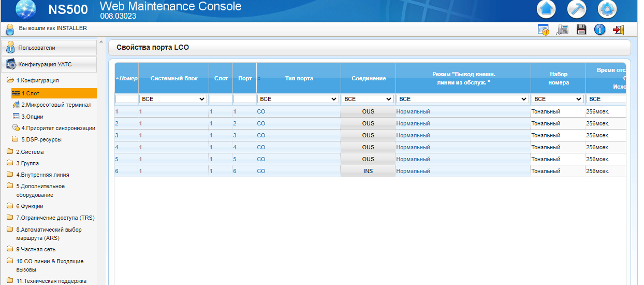Click the 3.Опции list icon
The height and width of the screenshot is (285, 644).
pos(16,117)
